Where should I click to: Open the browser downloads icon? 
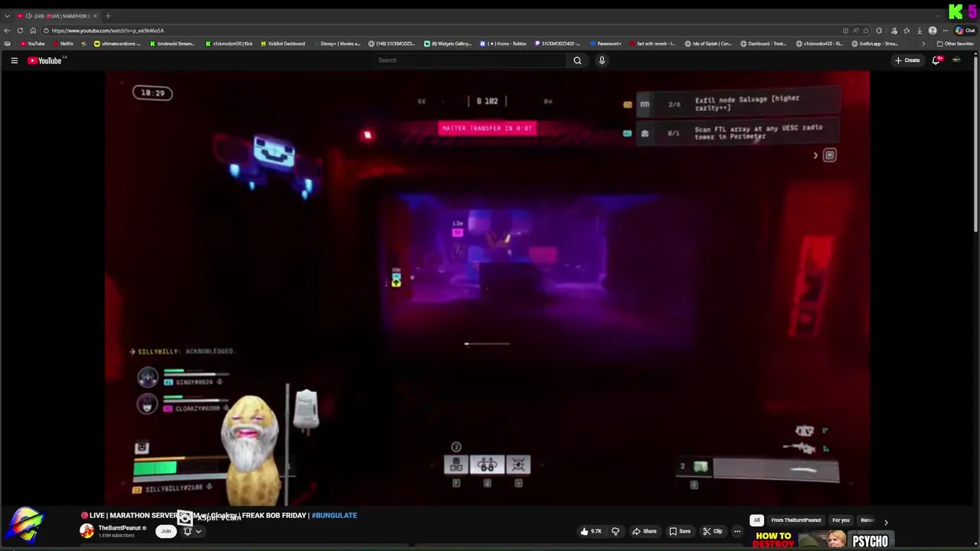(920, 31)
